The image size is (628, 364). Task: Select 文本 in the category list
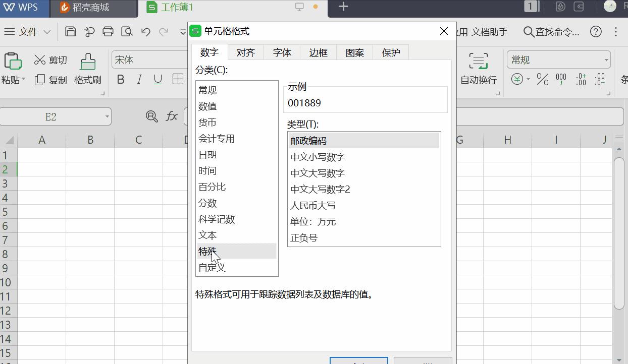[x=206, y=235]
